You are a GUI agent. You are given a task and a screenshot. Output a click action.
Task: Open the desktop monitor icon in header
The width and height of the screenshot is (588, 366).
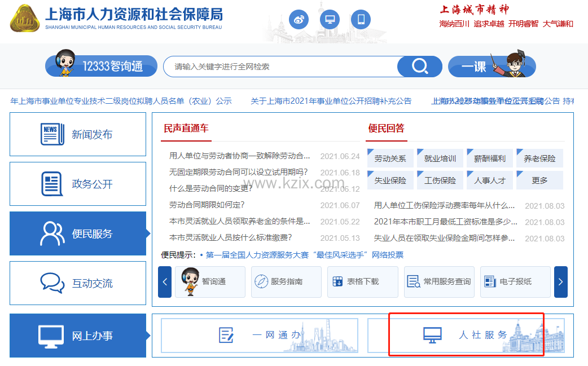pyautogui.click(x=330, y=20)
